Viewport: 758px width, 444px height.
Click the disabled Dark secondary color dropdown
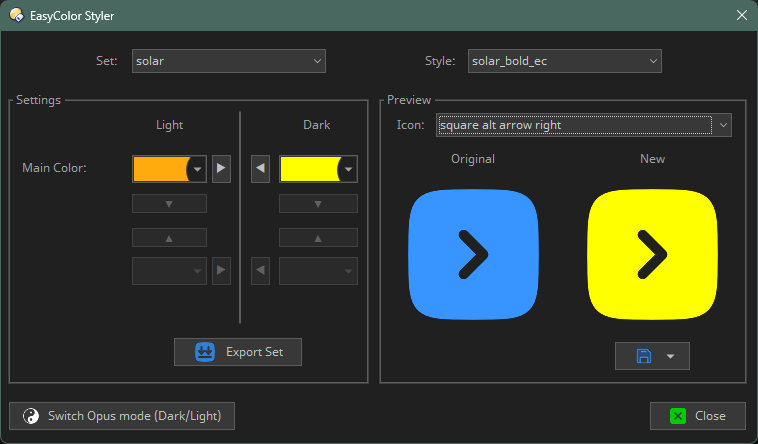tap(318, 271)
